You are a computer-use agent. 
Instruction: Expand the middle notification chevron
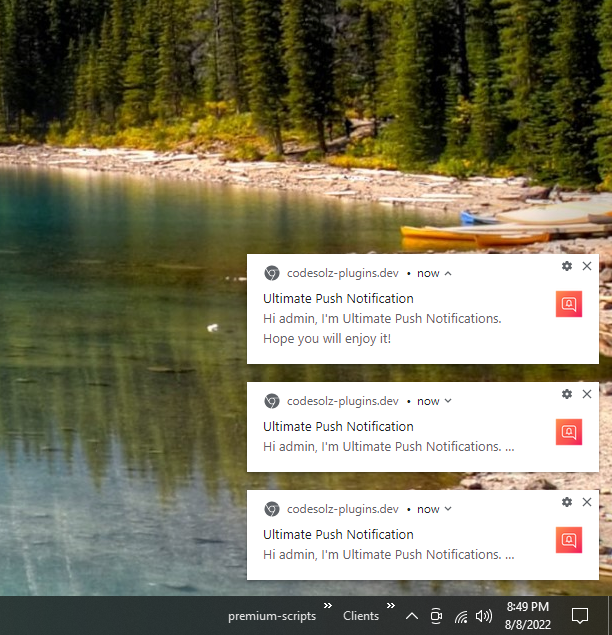(448, 401)
